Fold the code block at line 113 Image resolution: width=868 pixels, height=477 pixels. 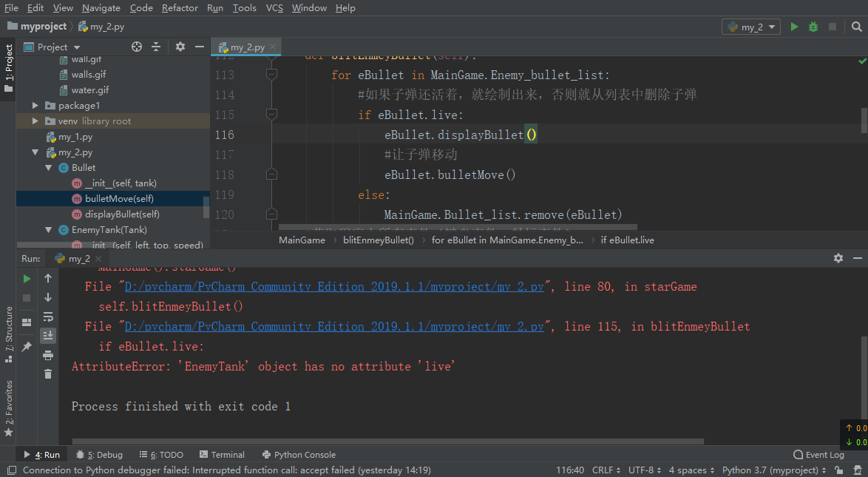coord(272,75)
